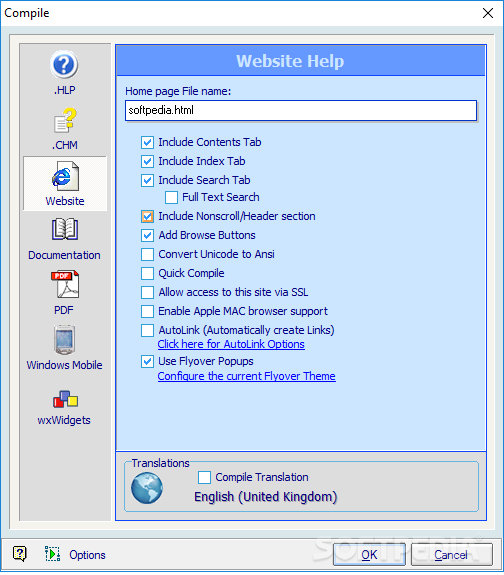Image resolution: width=504 pixels, height=575 pixels.
Task: Open the Options label button
Action: click(87, 555)
